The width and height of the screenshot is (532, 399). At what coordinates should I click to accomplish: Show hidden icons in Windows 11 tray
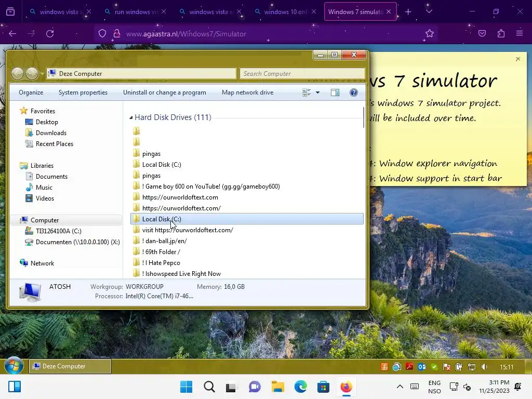click(x=400, y=387)
